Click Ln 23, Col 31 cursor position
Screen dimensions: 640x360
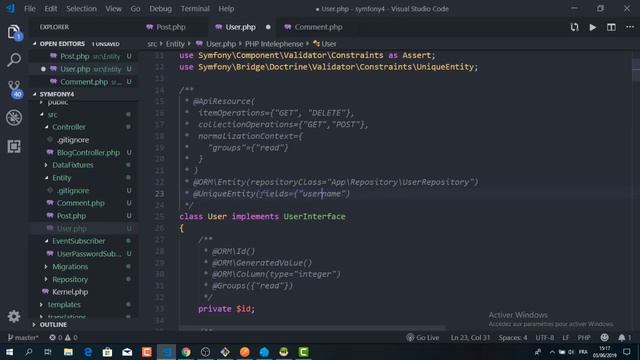(x=470, y=338)
